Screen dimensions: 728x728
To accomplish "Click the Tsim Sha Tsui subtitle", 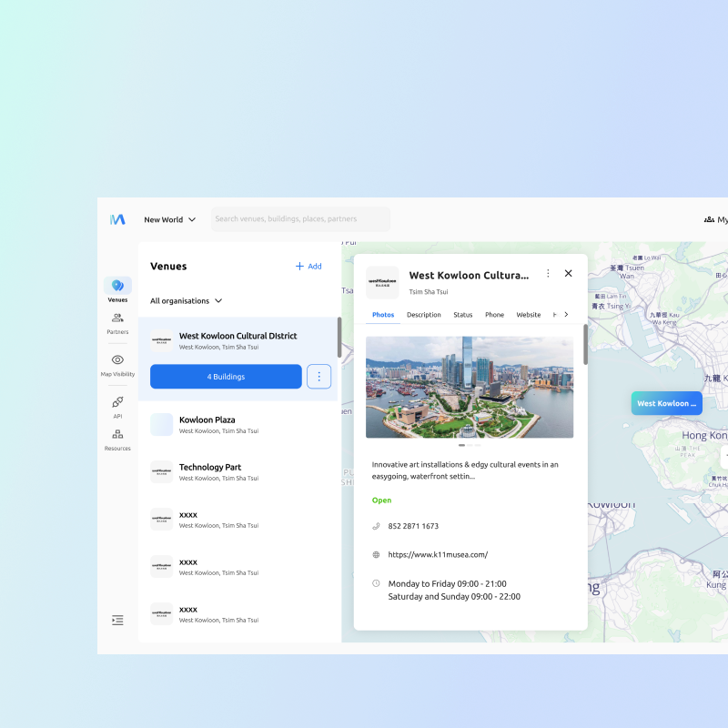I will 428,292.
